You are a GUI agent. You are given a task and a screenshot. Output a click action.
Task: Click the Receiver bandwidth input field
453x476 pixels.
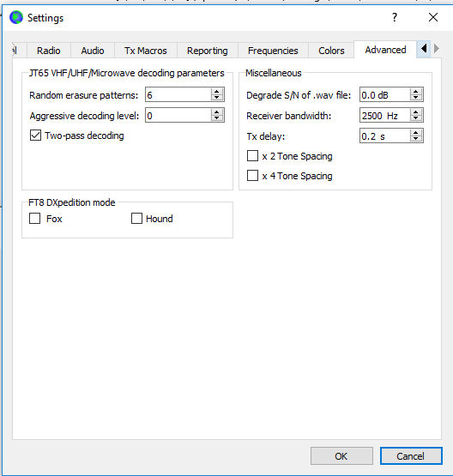(384, 116)
